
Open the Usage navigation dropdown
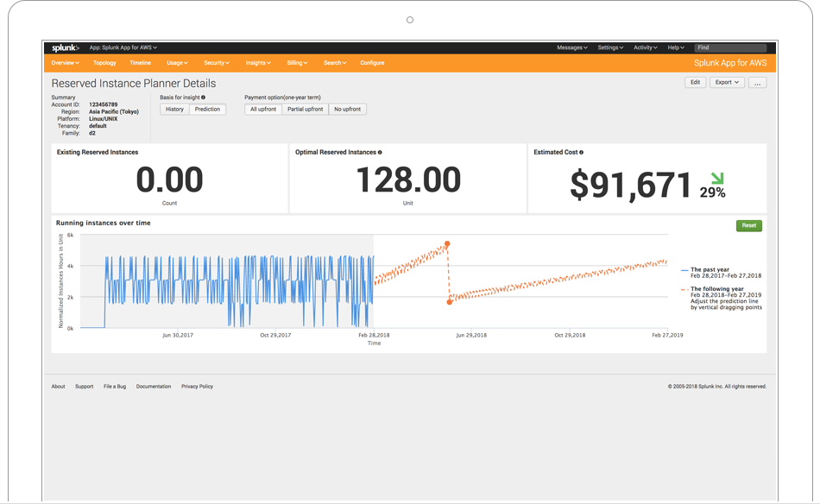pyautogui.click(x=177, y=63)
